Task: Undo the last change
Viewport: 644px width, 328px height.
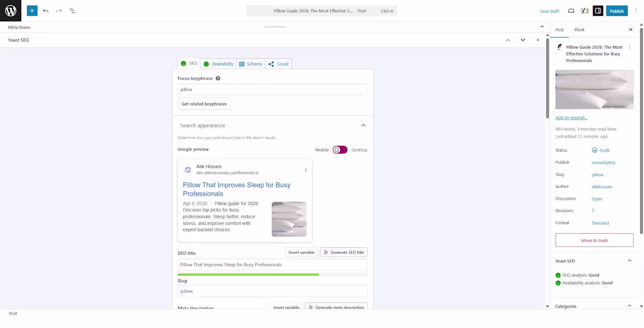Action: pyautogui.click(x=46, y=11)
